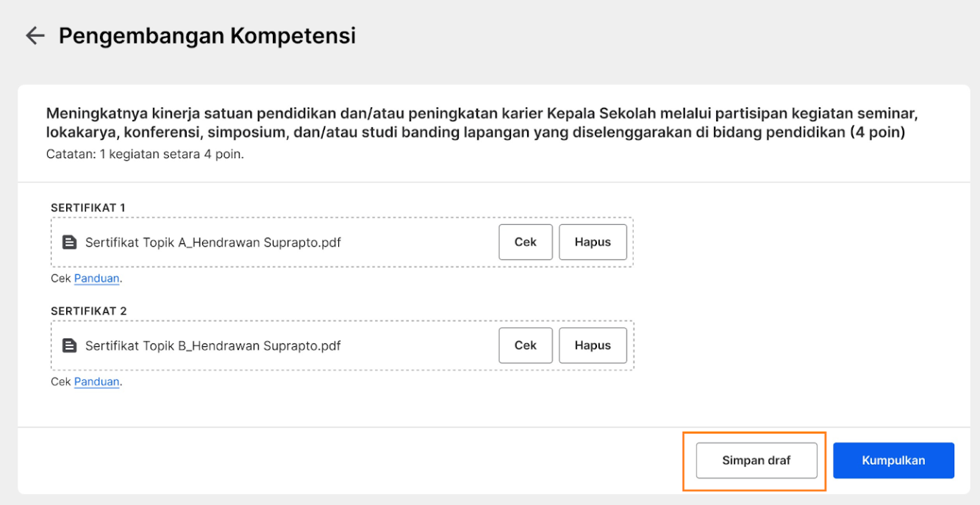Click the Catatan note about 4 poin

tap(145, 154)
